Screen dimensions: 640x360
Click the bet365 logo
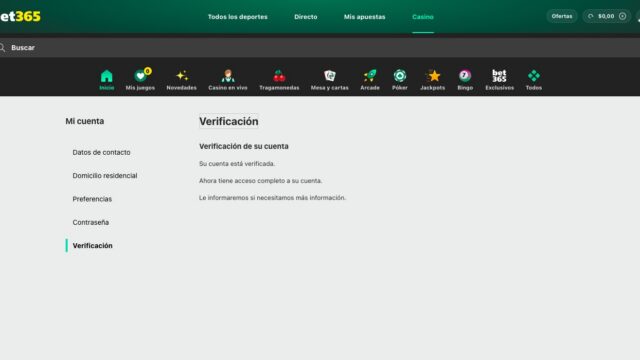point(20,16)
